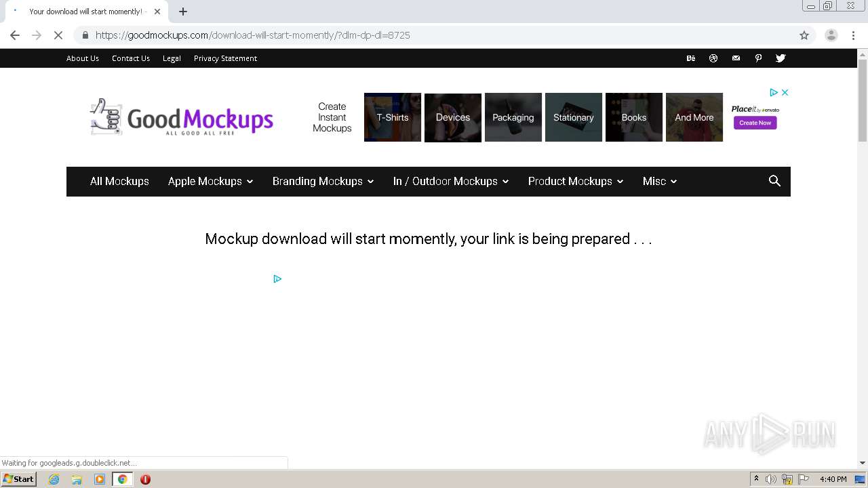Screen dimensions: 868x488
Task: Open Internet Explorer from taskbar
Action: [54, 479]
